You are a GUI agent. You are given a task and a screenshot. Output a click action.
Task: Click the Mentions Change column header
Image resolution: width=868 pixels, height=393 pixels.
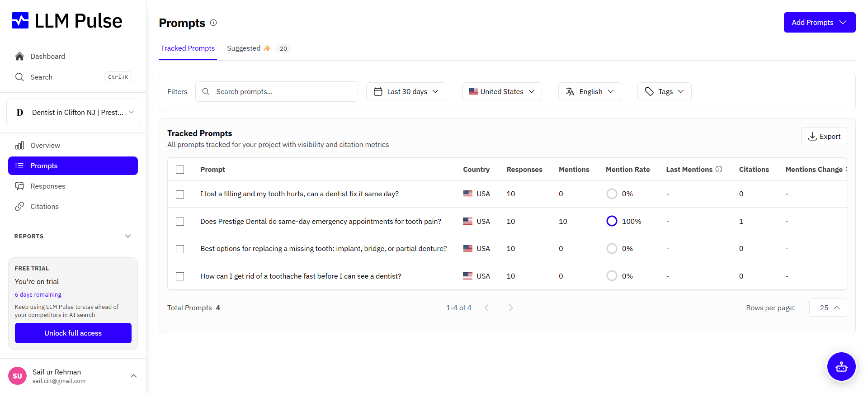click(x=814, y=169)
